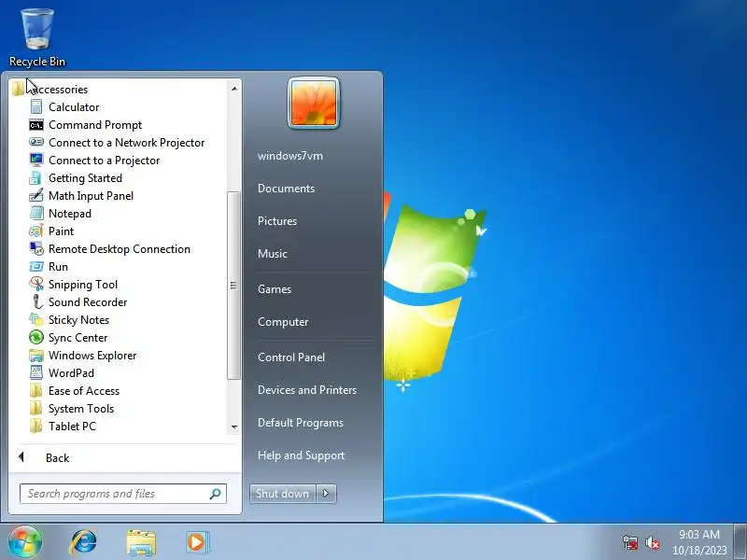The height and width of the screenshot is (560, 747).
Task: Open the windows7vm user folder
Action: coord(290,156)
